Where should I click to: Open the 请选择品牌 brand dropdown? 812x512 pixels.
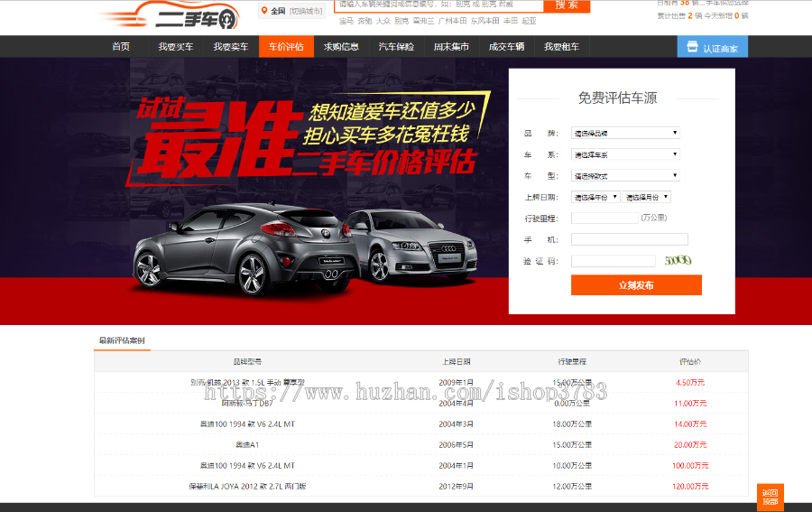pyautogui.click(x=625, y=133)
